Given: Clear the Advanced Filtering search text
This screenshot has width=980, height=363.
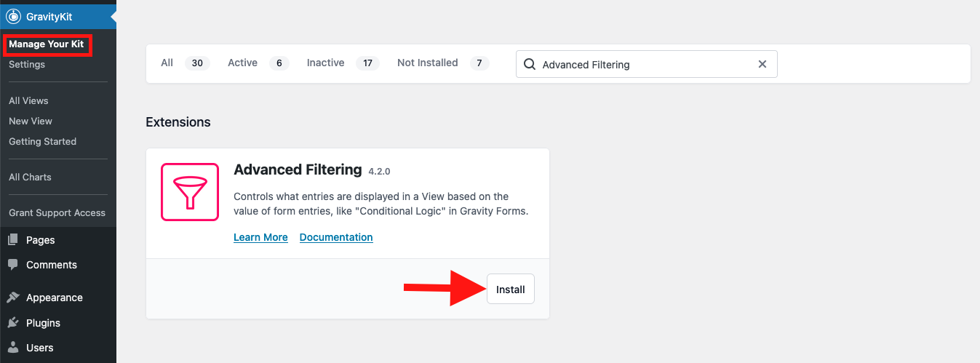Looking at the screenshot, I should (x=762, y=64).
